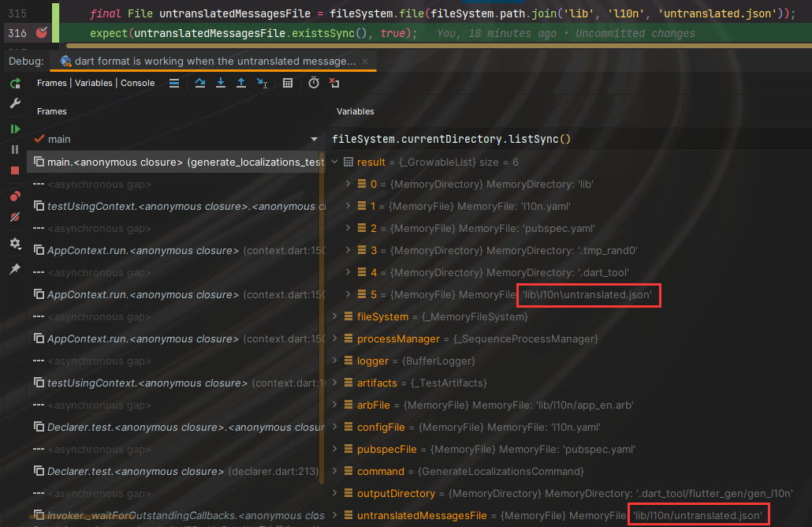
Task: Click 'Uncommitted changes' blame annotation
Action: point(635,33)
